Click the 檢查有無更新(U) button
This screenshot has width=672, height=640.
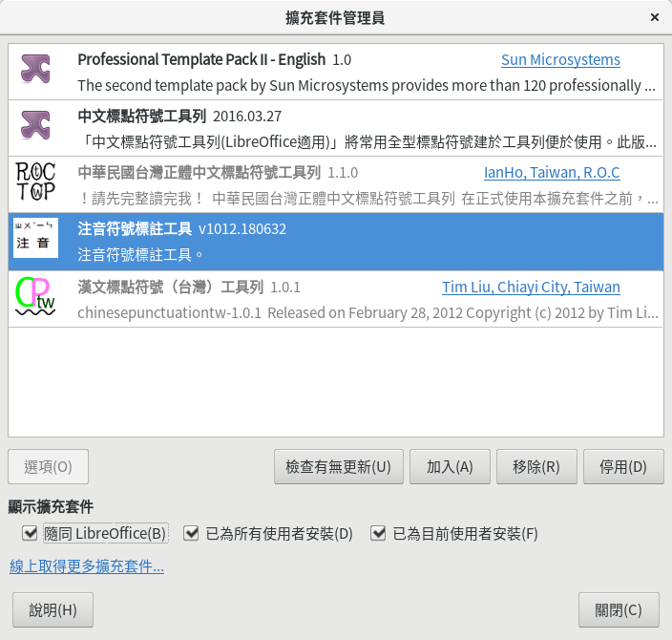pos(339,467)
